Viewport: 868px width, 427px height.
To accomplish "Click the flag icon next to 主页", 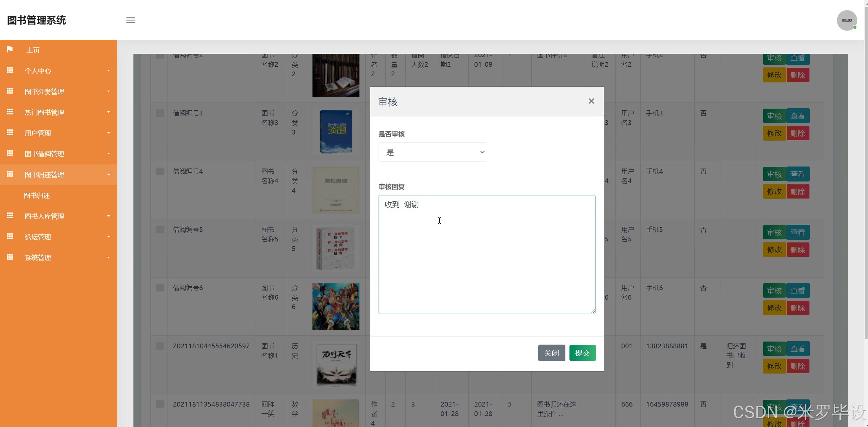I will pyautogui.click(x=10, y=50).
